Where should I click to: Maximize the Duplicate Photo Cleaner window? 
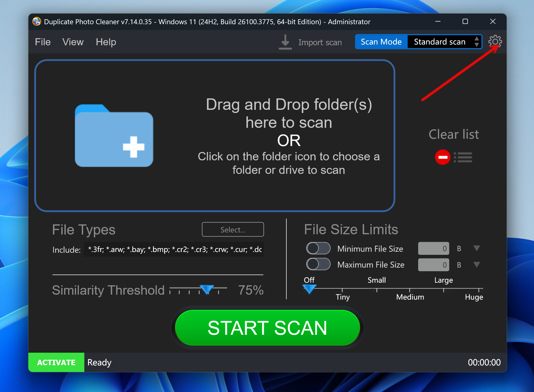(x=465, y=22)
